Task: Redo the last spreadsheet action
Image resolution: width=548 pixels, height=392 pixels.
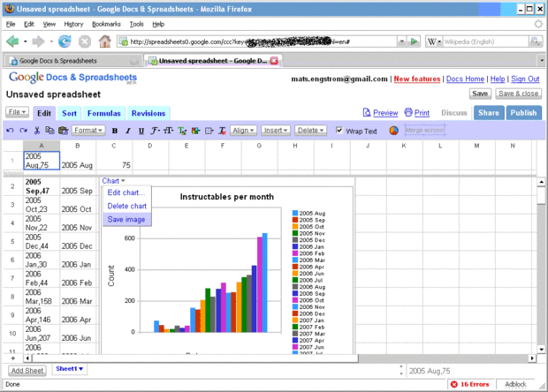Action: tap(23, 131)
